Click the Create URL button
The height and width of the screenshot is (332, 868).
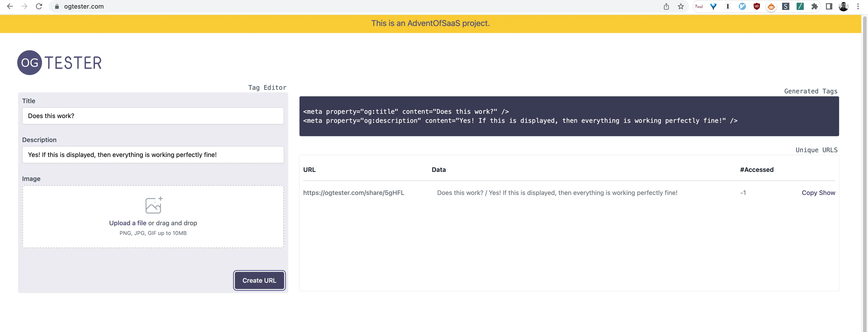(x=259, y=280)
